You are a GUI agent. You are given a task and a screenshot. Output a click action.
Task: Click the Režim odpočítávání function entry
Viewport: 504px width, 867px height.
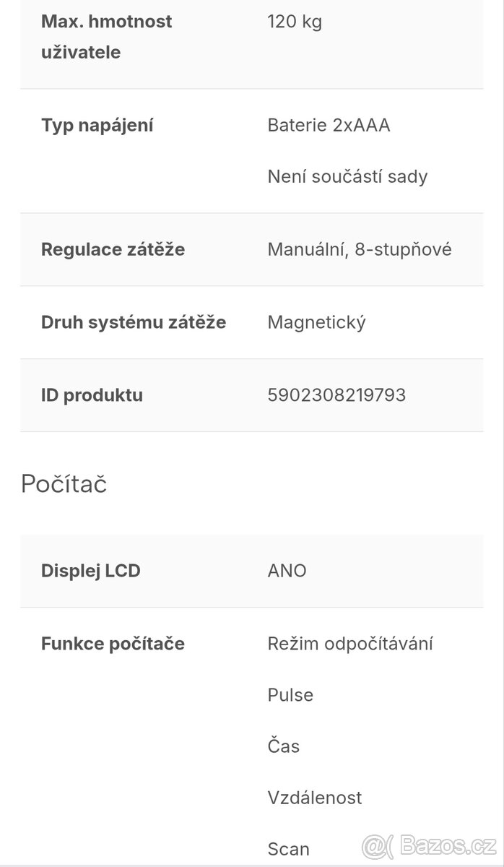[x=350, y=644]
